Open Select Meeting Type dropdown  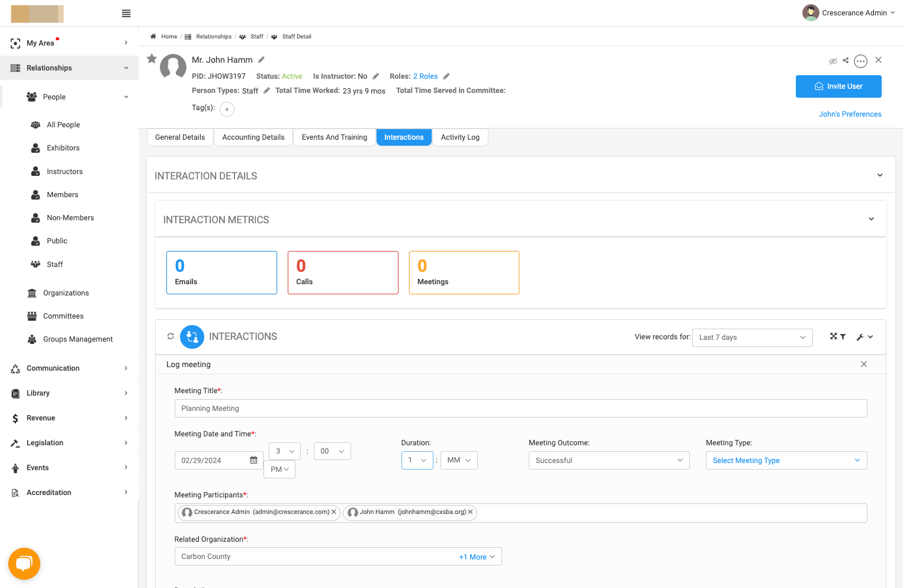pos(786,461)
